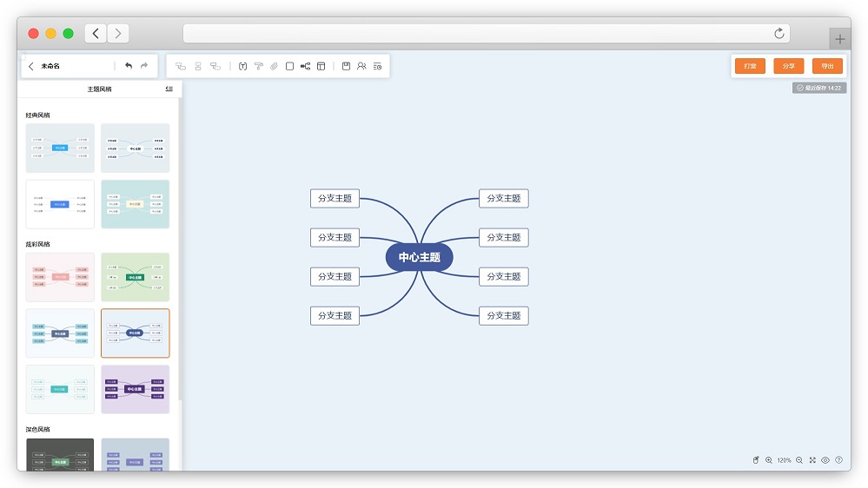Toggle the eye preview mode icon

pos(825,460)
